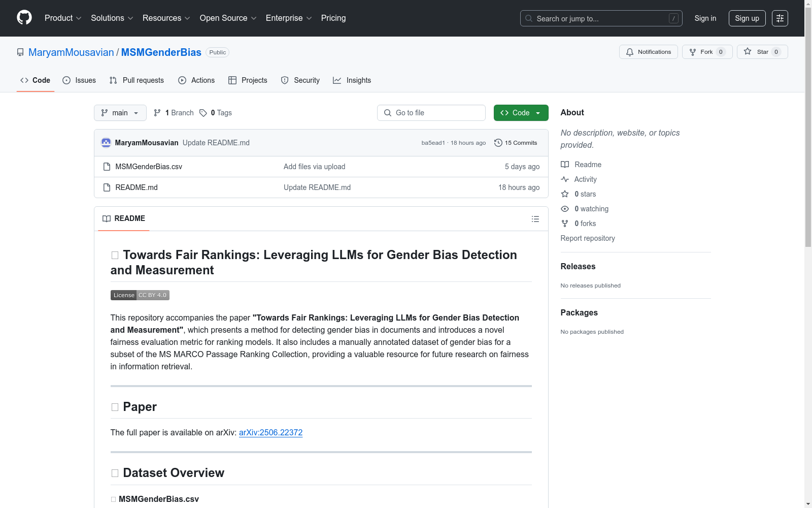Open the arXiv:2506.22372 paper link

click(271, 433)
